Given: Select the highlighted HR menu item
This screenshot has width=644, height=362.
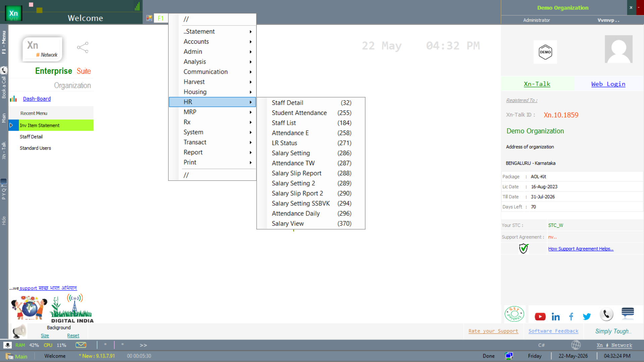Looking at the screenshot, I should pyautogui.click(x=212, y=102).
